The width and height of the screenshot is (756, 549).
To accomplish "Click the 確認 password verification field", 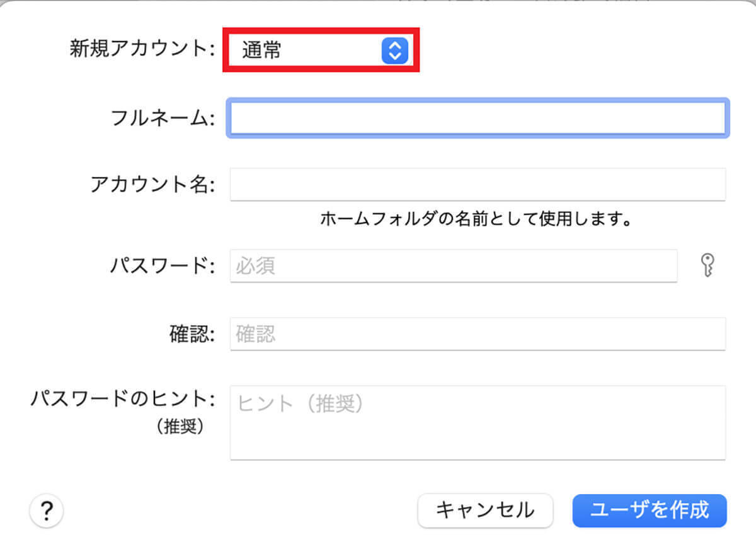I will coord(478,334).
